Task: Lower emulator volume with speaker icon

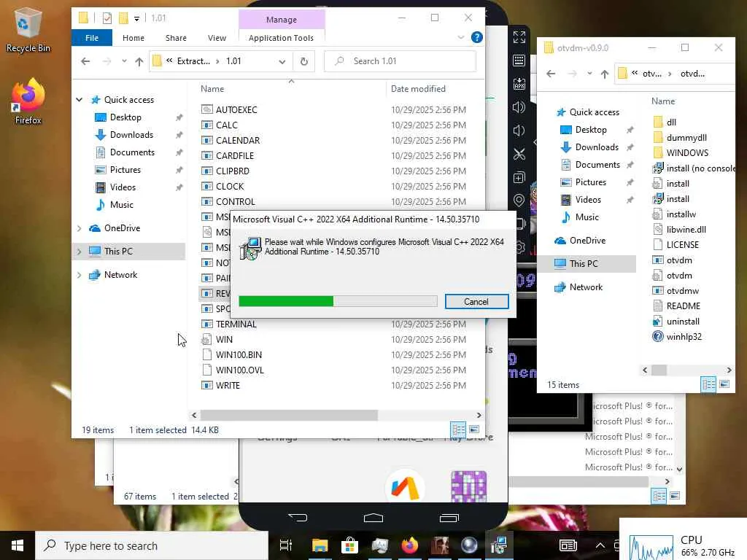Action: click(x=519, y=131)
